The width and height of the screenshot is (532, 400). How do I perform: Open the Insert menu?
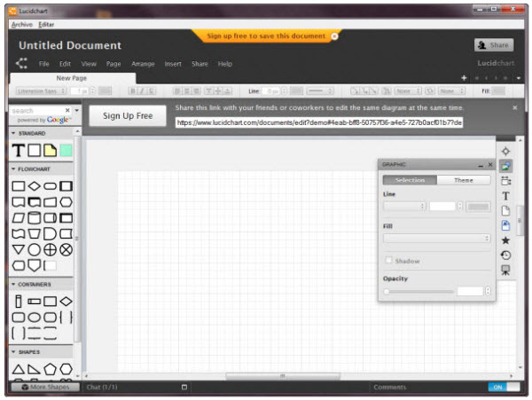click(x=173, y=64)
